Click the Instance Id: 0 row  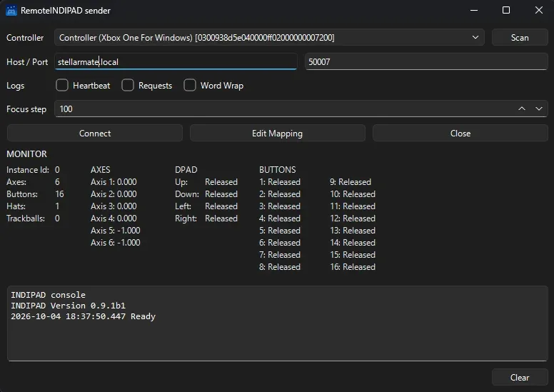(x=33, y=170)
